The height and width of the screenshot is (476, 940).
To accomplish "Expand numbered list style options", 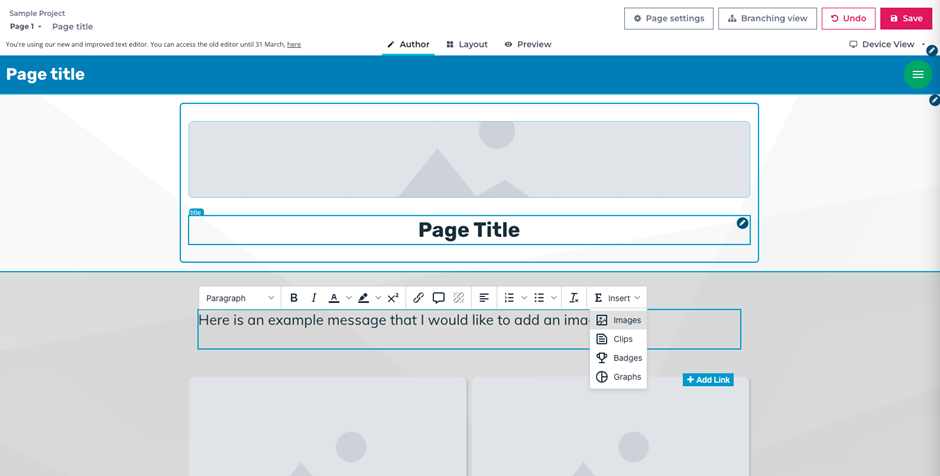I will coord(525,298).
